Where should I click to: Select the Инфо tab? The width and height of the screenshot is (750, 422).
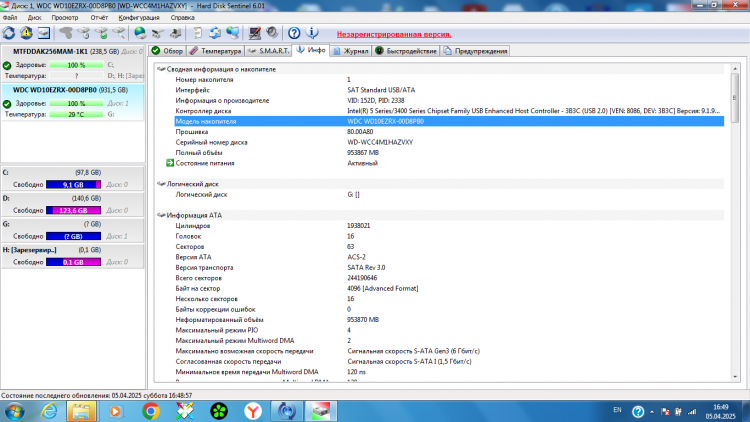click(311, 50)
